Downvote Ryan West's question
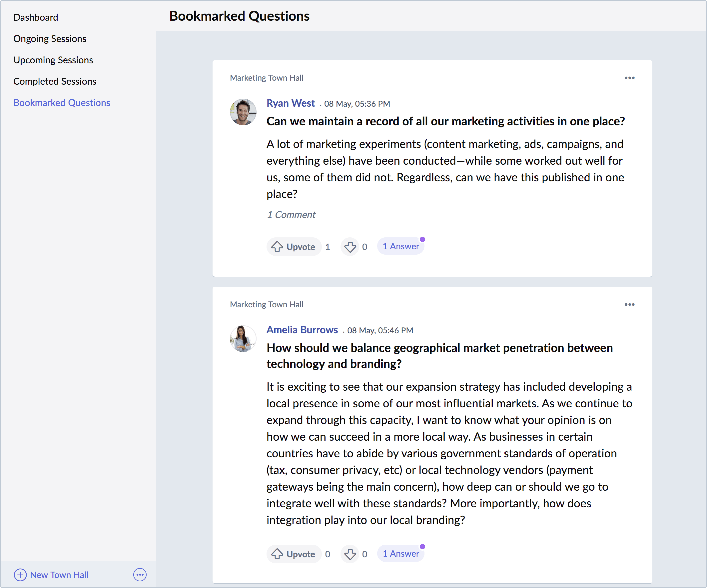The image size is (707, 588). tap(350, 247)
